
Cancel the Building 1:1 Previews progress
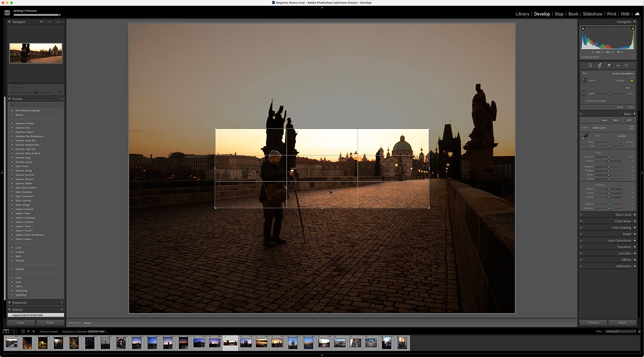[60, 15]
